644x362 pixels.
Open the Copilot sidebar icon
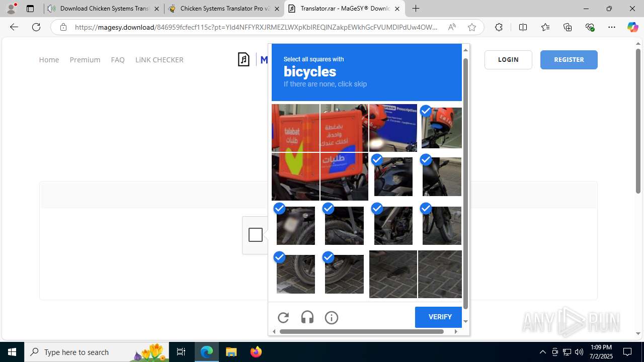[632, 27]
